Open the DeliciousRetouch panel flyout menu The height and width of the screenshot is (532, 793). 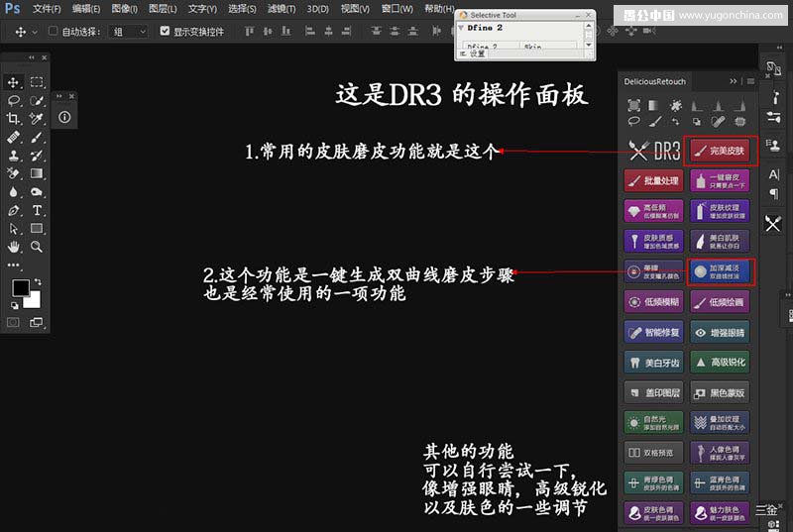point(750,81)
